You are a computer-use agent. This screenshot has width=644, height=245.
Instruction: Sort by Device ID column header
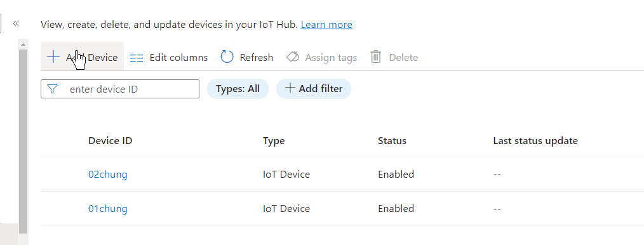pyautogui.click(x=110, y=141)
